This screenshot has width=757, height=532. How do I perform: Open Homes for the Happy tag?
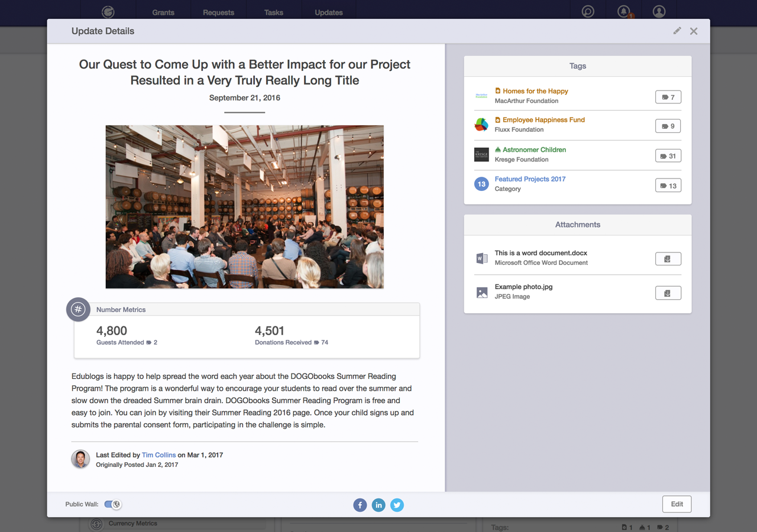[535, 91]
